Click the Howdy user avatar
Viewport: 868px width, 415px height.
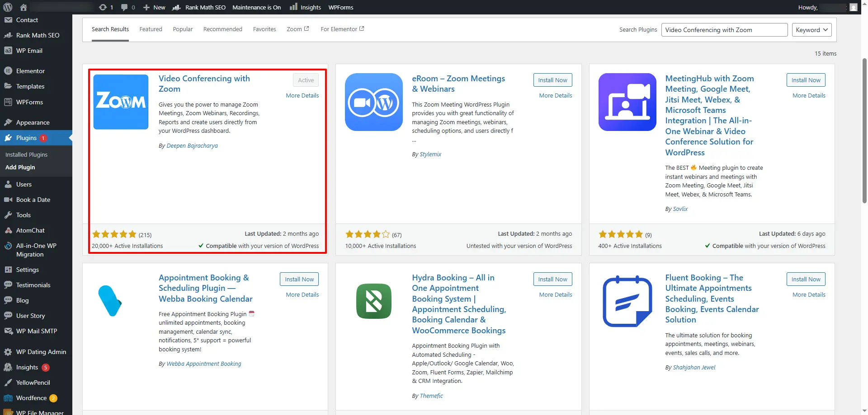point(854,7)
